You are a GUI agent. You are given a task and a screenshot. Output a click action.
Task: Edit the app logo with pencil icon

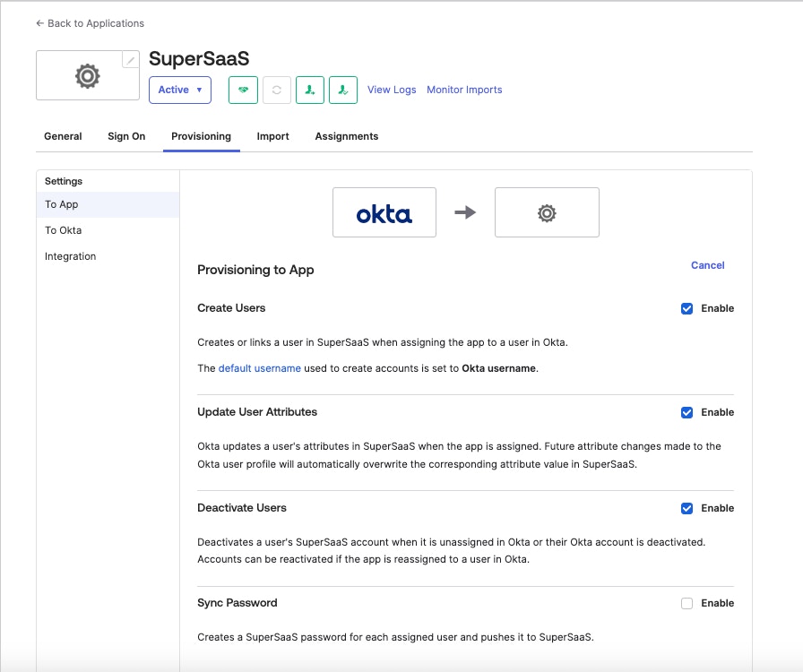pyautogui.click(x=131, y=60)
